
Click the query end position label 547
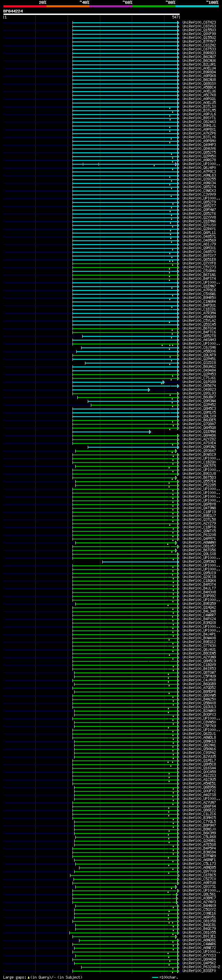click(x=175, y=17)
